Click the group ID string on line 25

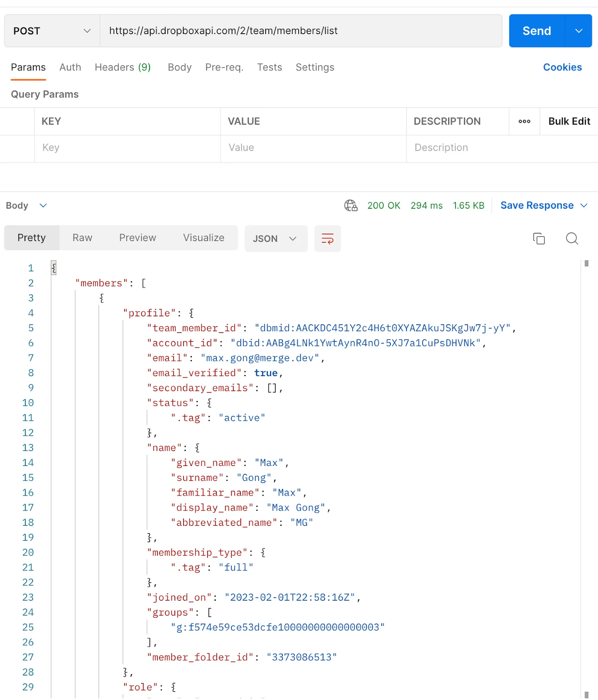(278, 627)
